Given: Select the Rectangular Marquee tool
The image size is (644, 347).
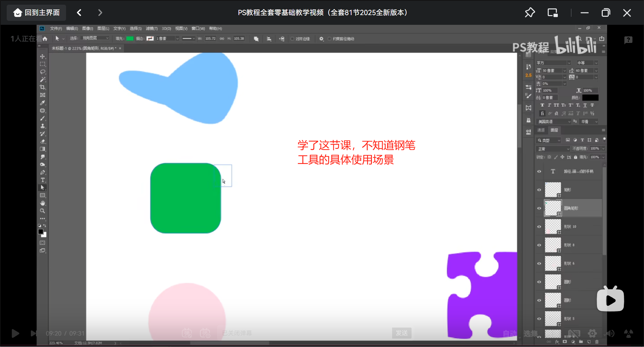Looking at the screenshot, I should click(x=43, y=64).
